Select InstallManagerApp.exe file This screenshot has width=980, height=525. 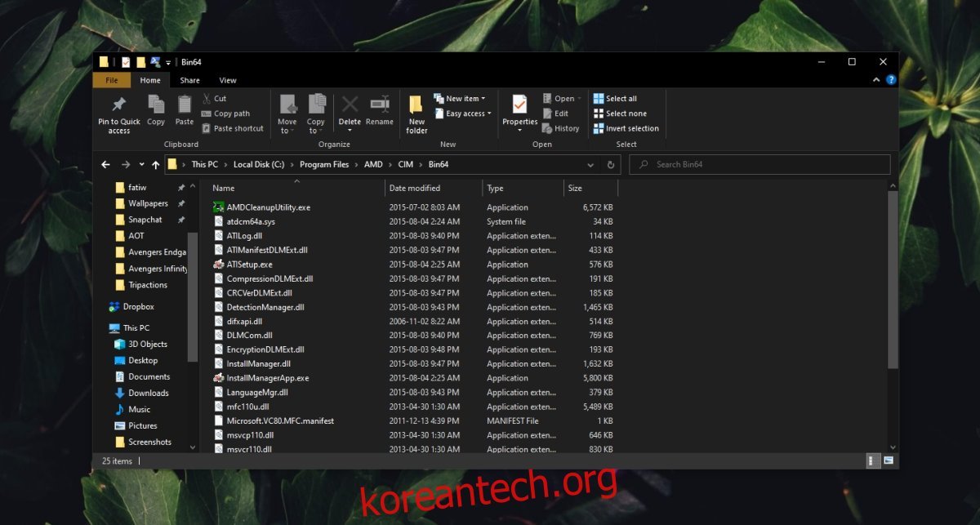[268, 378]
